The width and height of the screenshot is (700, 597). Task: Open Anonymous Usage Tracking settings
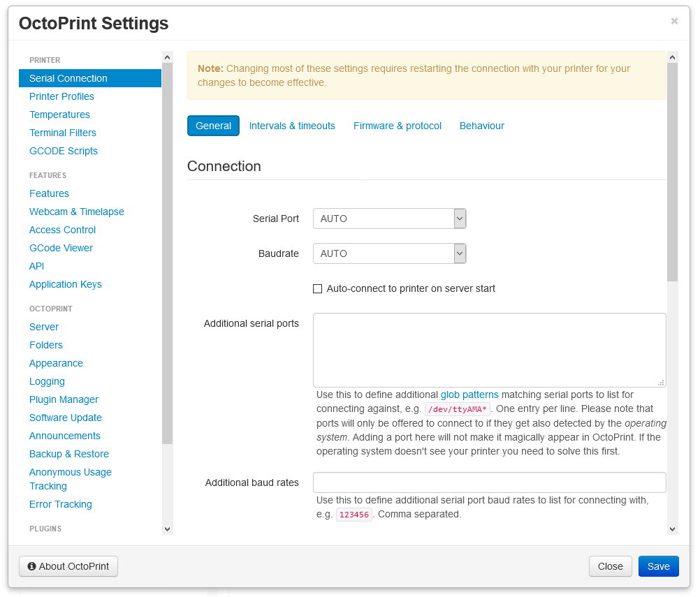pos(71,479)
